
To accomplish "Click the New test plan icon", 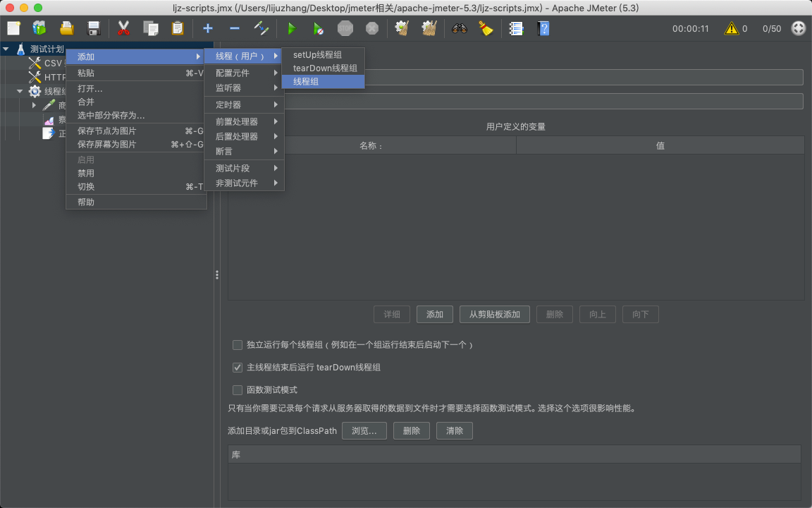I will click(x=14, y=28).
